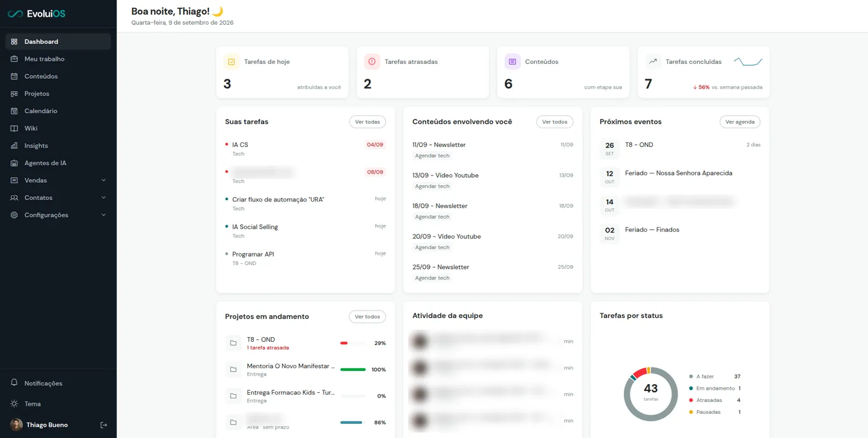Image resolution: width=868 pixels, height=438 pixels.
Task: Click the 04/09 overdue date badge
Action: 375,145
